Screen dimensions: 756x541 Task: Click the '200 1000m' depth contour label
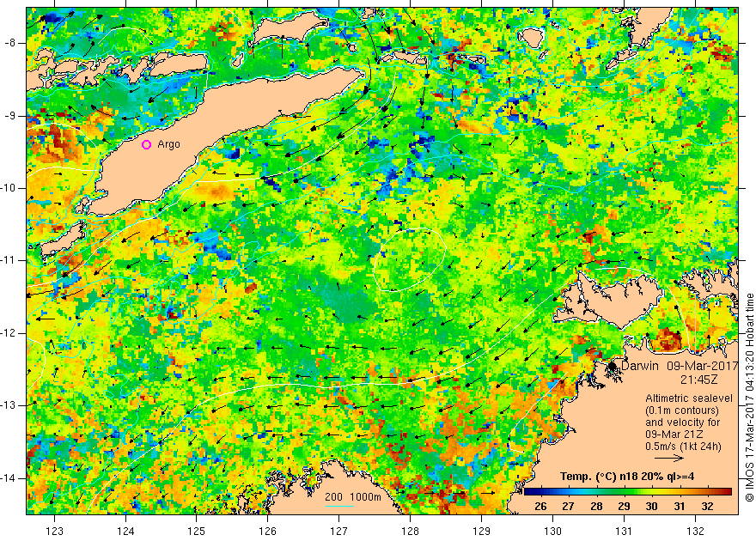click(352, 497)
